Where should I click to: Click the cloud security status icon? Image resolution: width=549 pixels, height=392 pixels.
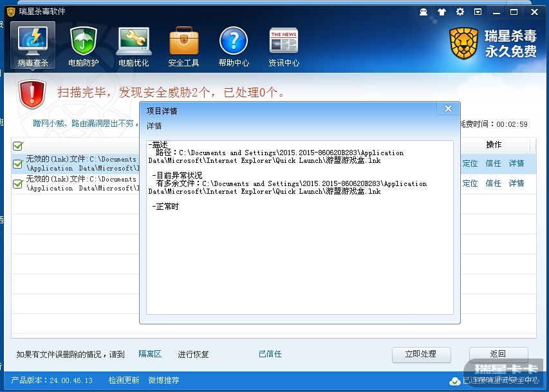[455, 381]
